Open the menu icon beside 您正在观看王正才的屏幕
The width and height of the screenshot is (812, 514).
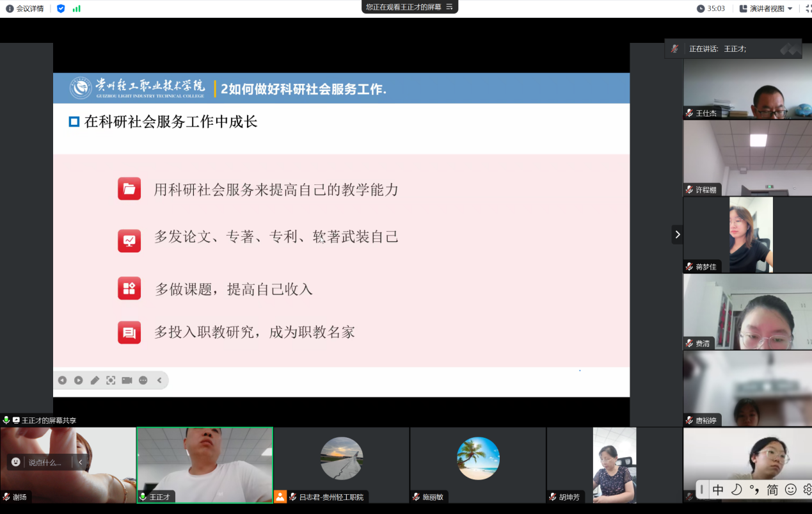449,6
